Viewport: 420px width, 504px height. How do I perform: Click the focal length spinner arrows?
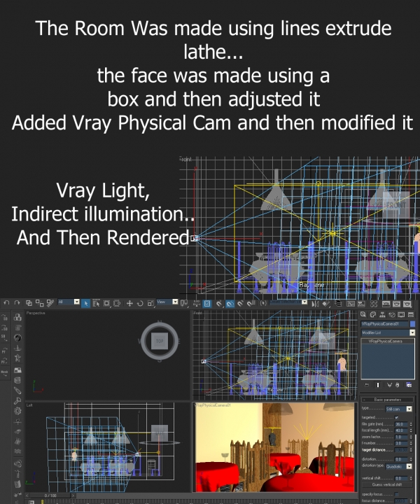coord(411,430)
